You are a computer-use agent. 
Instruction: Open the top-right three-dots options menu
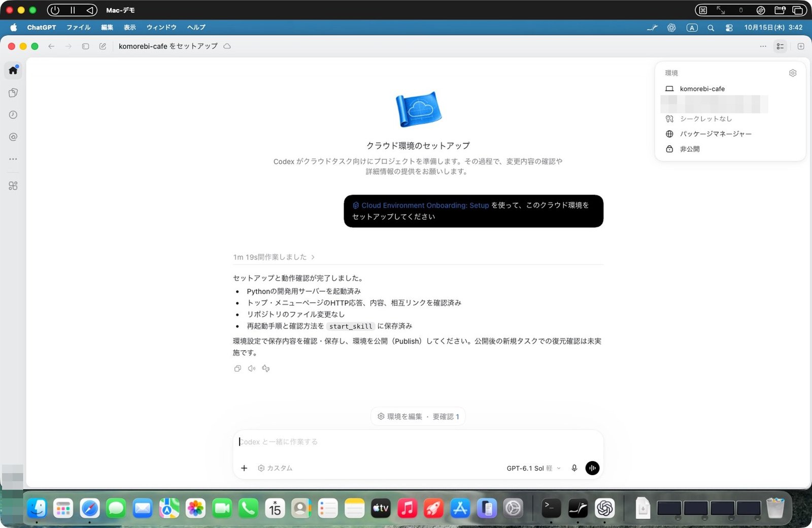763,46
